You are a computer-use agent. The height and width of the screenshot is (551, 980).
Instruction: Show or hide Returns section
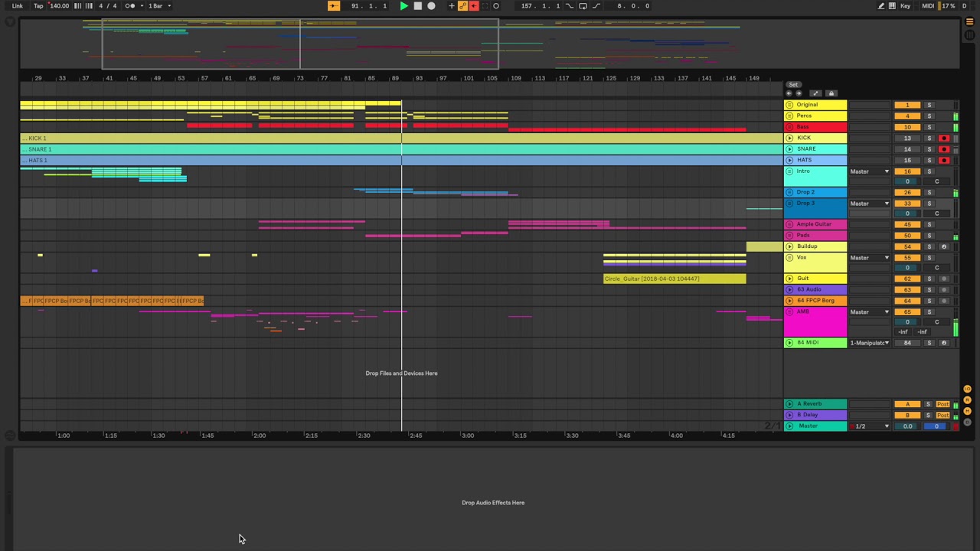(967, 400)
